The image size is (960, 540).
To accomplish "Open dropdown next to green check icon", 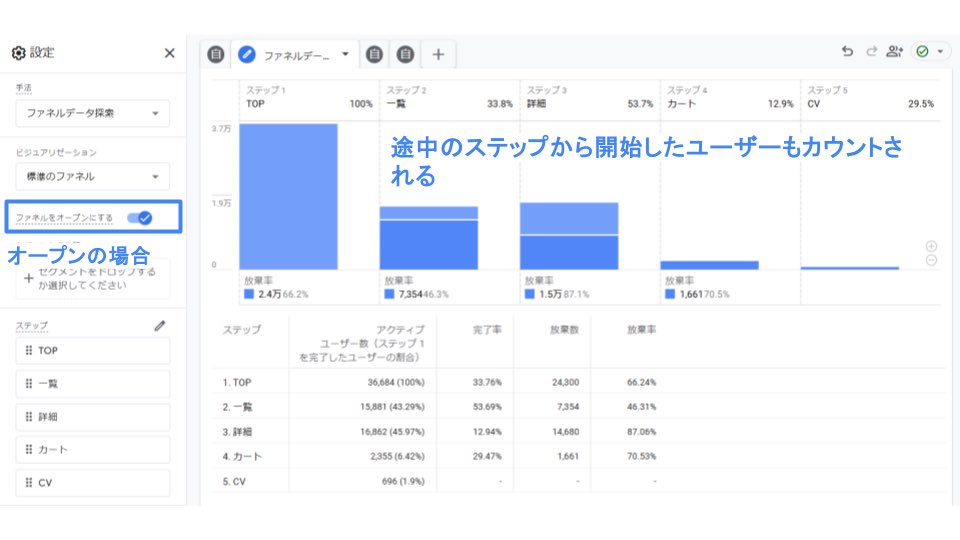I will click(x=940, y=51).
